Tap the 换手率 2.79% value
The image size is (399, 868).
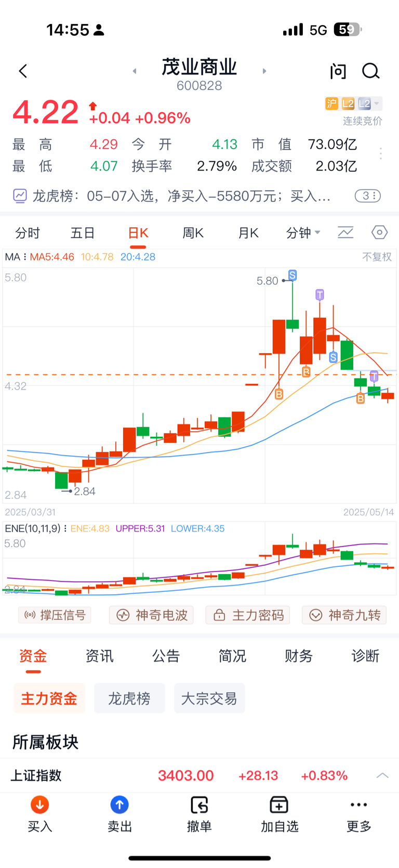pyautogui.click(x=217, y=166)
